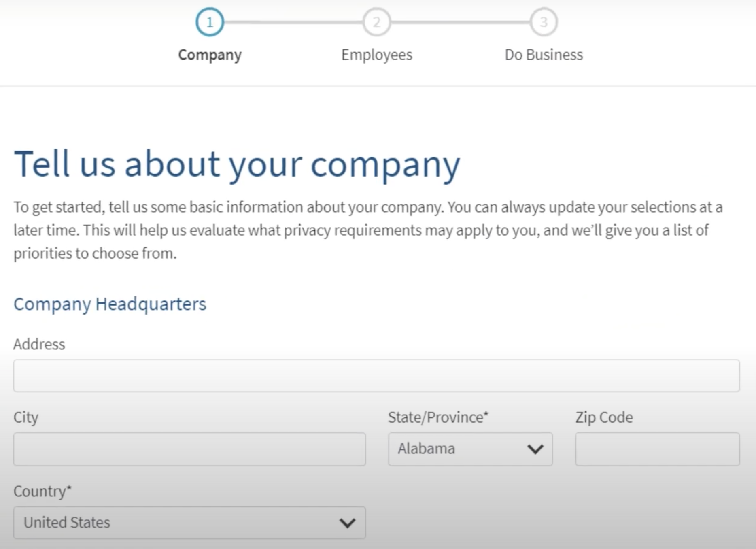The height and width of the screenshot is (549, 756).
Task: Click into the City text field
Action: (x=189, y=449)
